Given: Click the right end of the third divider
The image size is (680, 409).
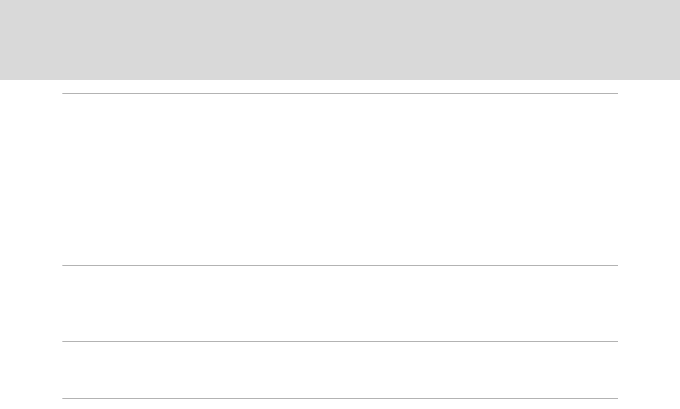Looking at the screenshot, I should (616, 341).
